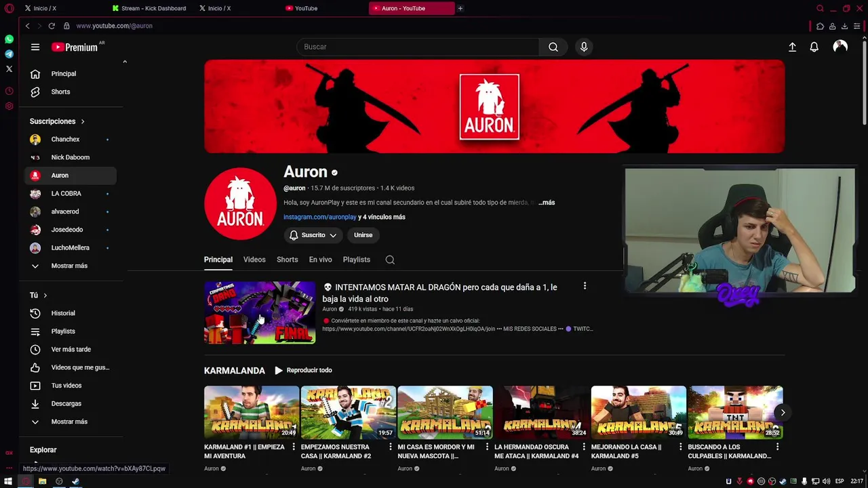This screenshot has width=868, height=488.
Task: Expand the Tú section chevron
Action: pyautogui.click(x=45, y=296)
